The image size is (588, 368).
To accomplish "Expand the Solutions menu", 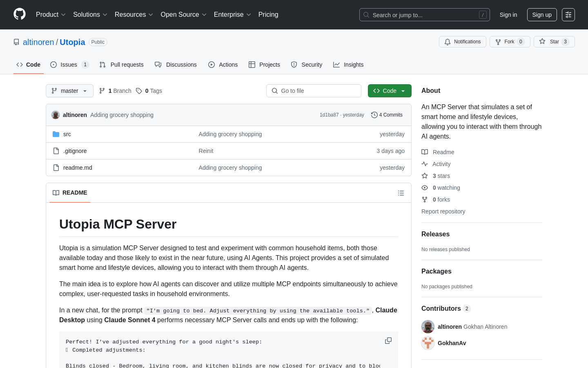I will [90, 14].
